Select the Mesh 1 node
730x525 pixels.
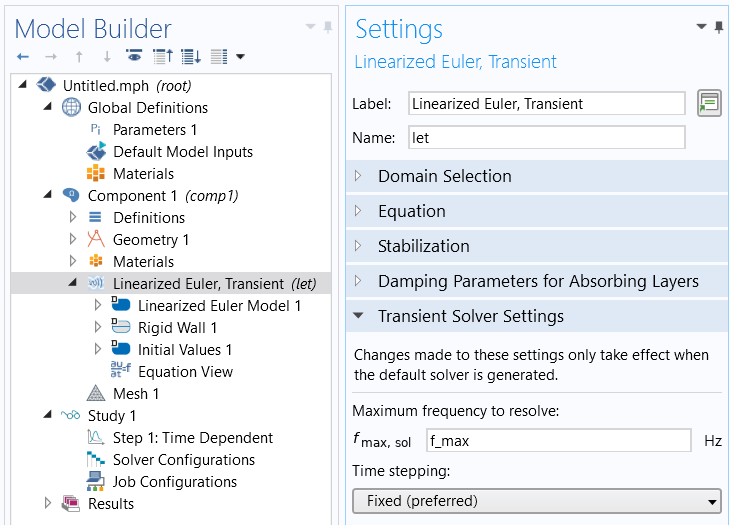point(135,394)
